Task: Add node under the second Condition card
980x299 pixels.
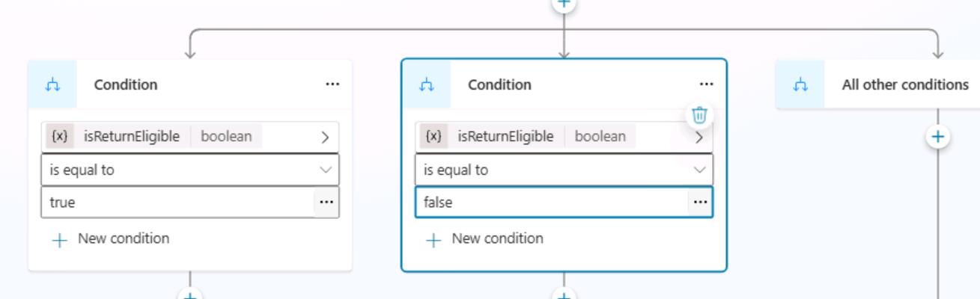Action: (564, 295)
